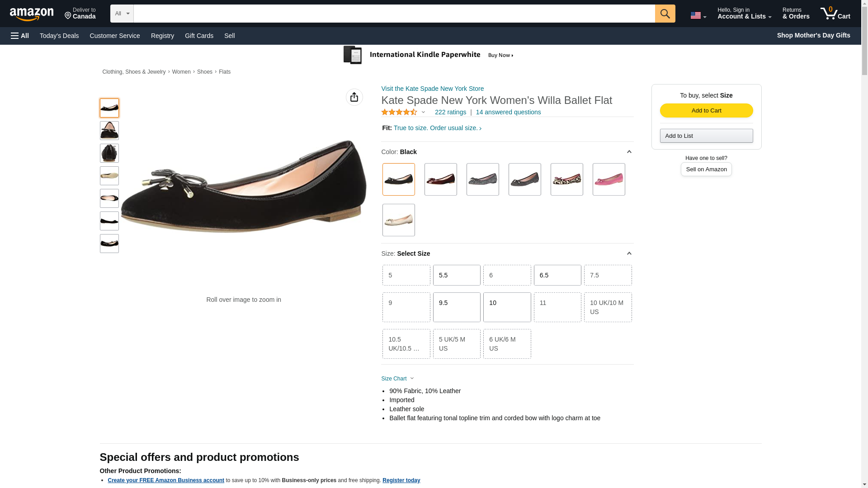868x488 pixels.
Task: Expand the Size Chart
Action: click(x=397, y=379)
